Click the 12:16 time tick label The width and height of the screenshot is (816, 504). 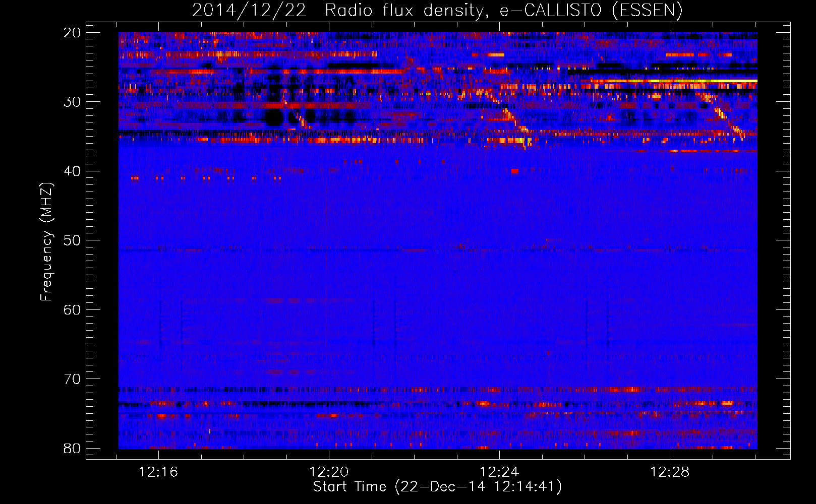tap(159, 472)
